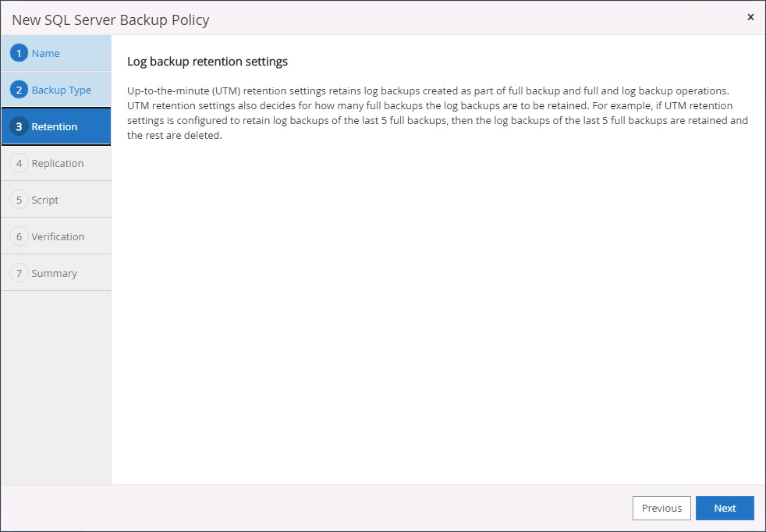Click the step 1 number circle
Viewport: 766px width, 532px height.
click(19, 54)
